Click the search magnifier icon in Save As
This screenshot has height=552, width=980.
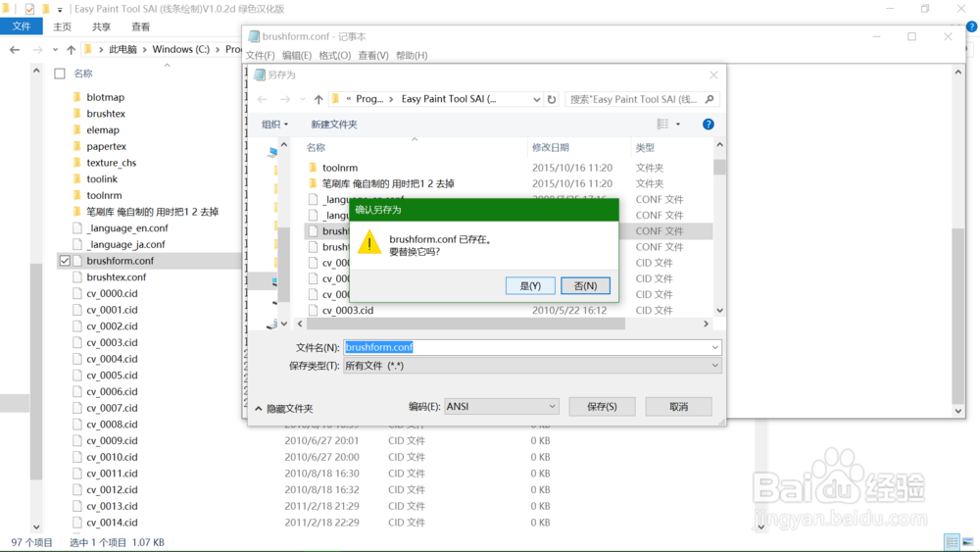coord(710,99)
